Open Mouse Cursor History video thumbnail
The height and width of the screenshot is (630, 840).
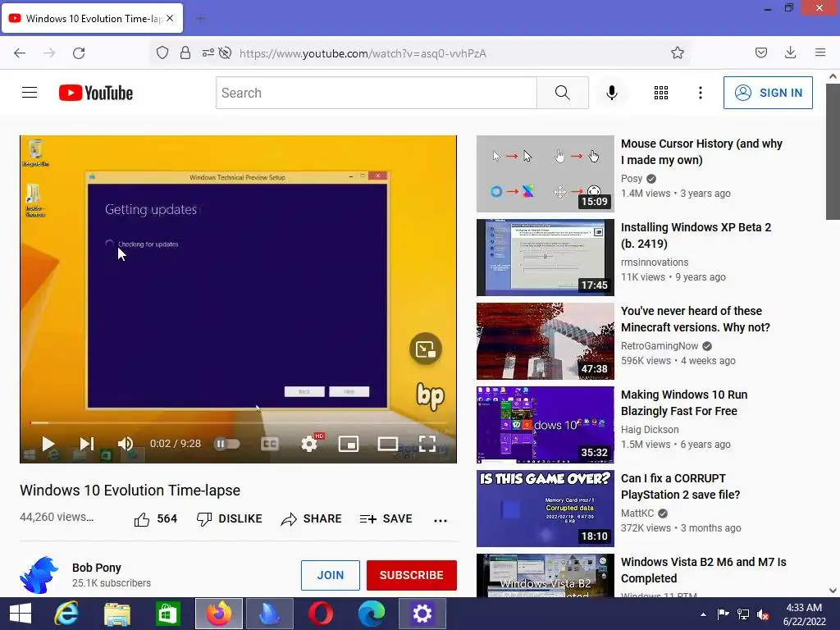point(546,174)
